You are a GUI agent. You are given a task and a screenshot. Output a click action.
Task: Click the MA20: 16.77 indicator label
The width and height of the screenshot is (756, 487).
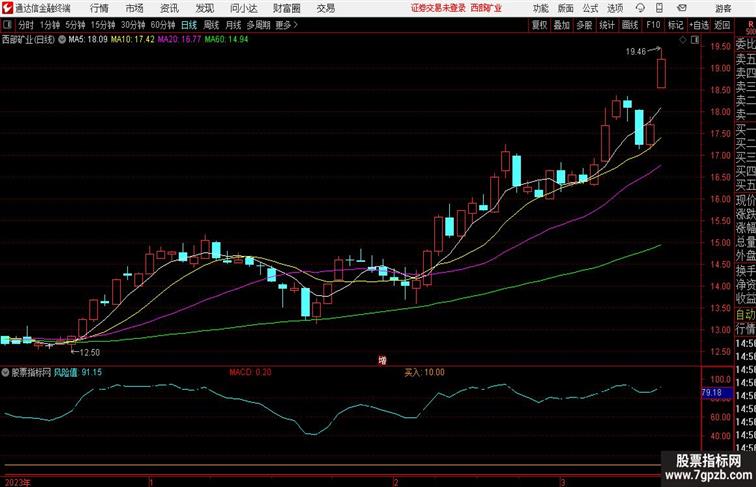pos(179,40)
